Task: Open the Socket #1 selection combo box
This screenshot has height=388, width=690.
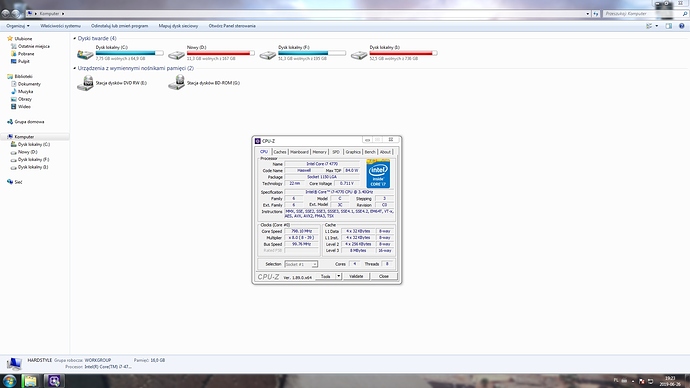Action: point(301,264)
